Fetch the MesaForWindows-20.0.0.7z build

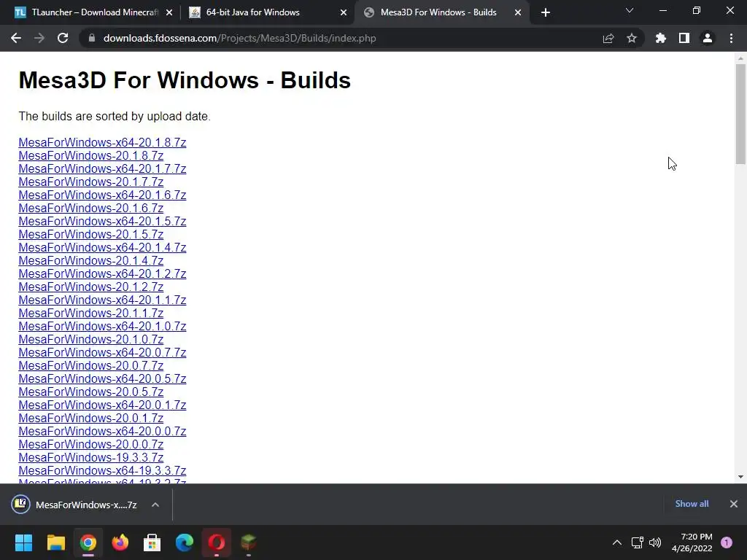[x=91, y=444]
